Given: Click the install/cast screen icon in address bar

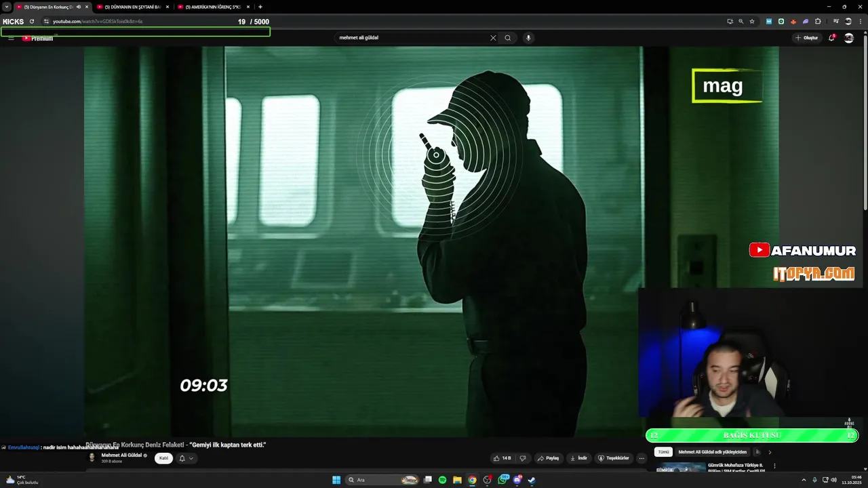Looking at the screenshot, I should point(730,22).
